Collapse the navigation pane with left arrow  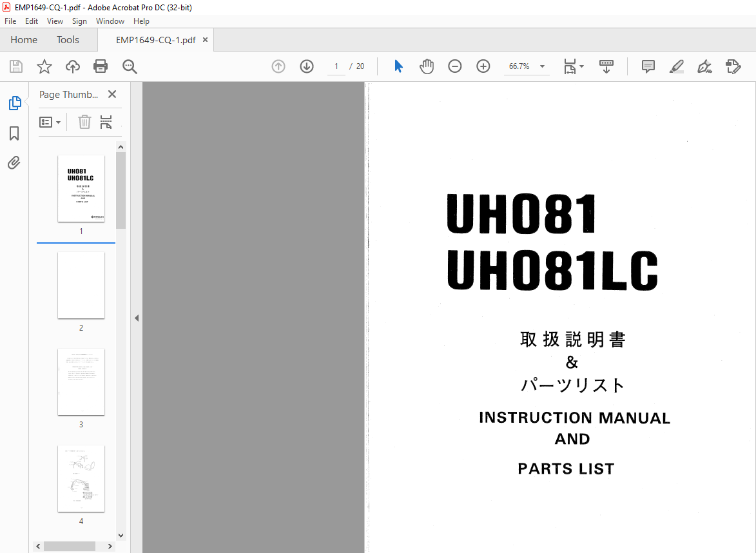(x=137, y=318)
